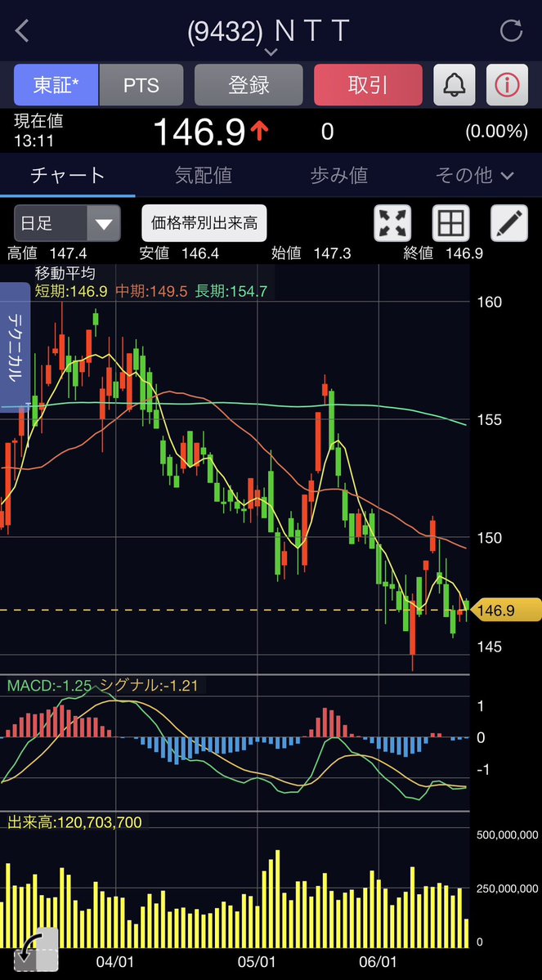542x980 pixels.
Task: Switch to the PTS market
Action: [141, 84]
